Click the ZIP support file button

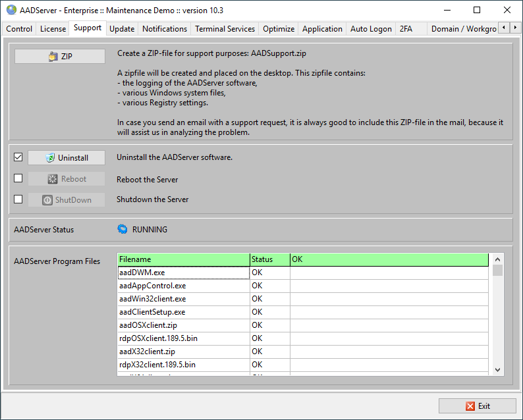tap(60, 57)
